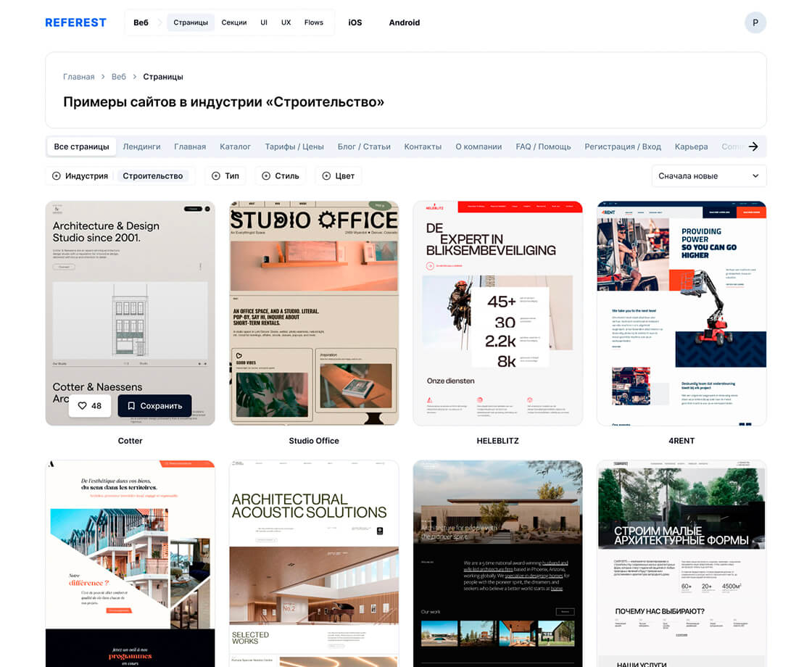Click the Studio Office title link
Image resolution: width=812 pixels, height=667 pixels.
coord(314,441)
